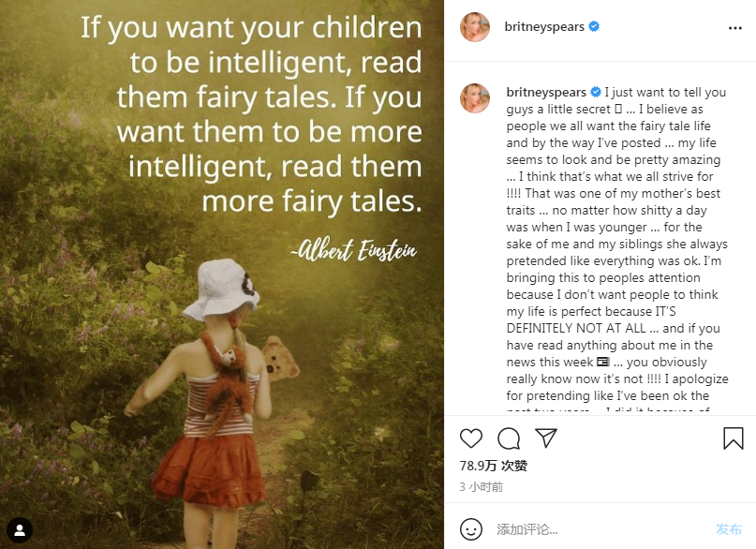The width and height of the screenshot is (756, 549).
Task: Like the post with the heart icon
Action: 471,438
